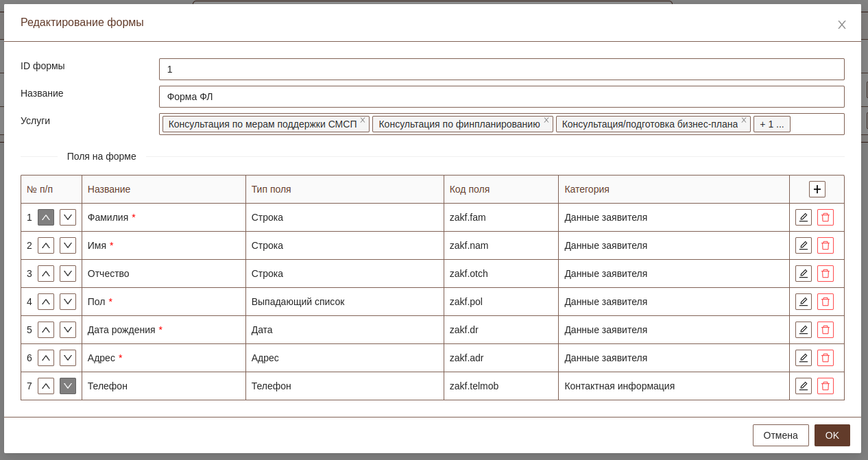Close the Редактирование формы dialog
The height and width of the screenshot is (460, 868).
coord(841,25)
